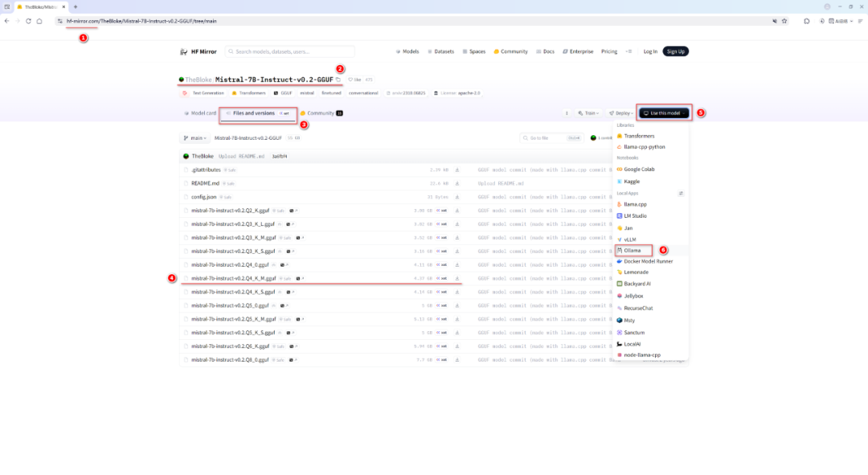Open the local apps settings icon in the menu

click(x=681, y=193)
